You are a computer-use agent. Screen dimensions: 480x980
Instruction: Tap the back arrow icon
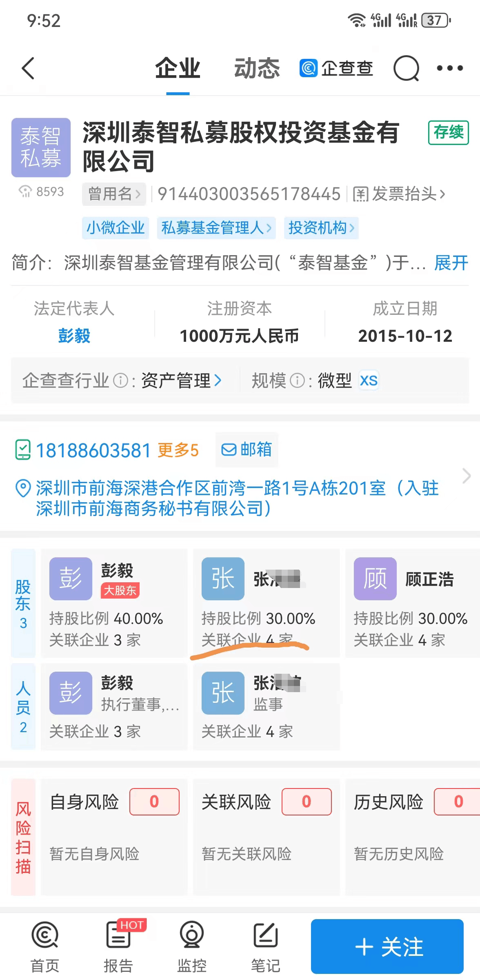(28, 68)
